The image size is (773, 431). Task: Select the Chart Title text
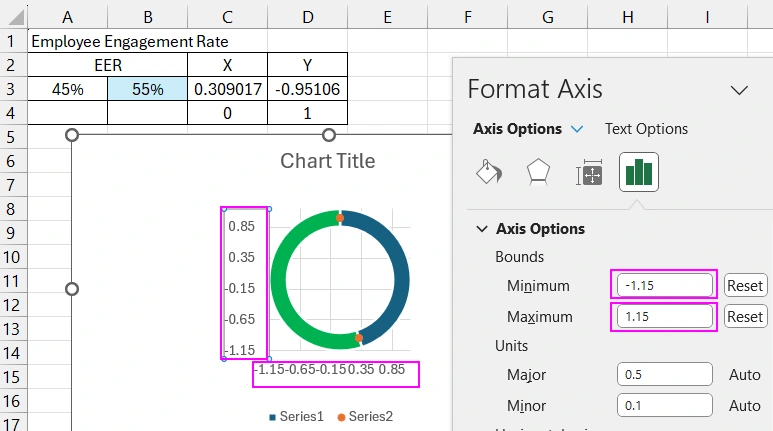tap(327, 161)
